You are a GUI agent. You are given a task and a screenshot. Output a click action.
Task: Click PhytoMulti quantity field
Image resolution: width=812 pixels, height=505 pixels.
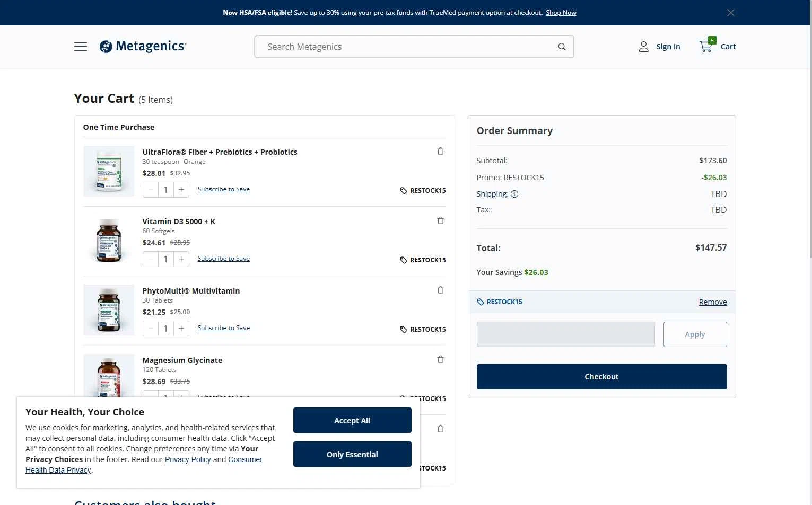pos(166,329)
